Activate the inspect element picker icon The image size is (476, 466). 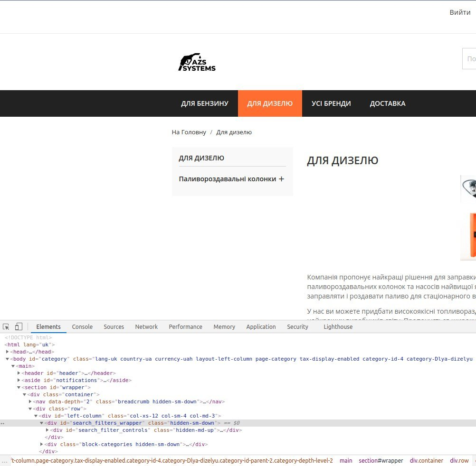(6, 326)
